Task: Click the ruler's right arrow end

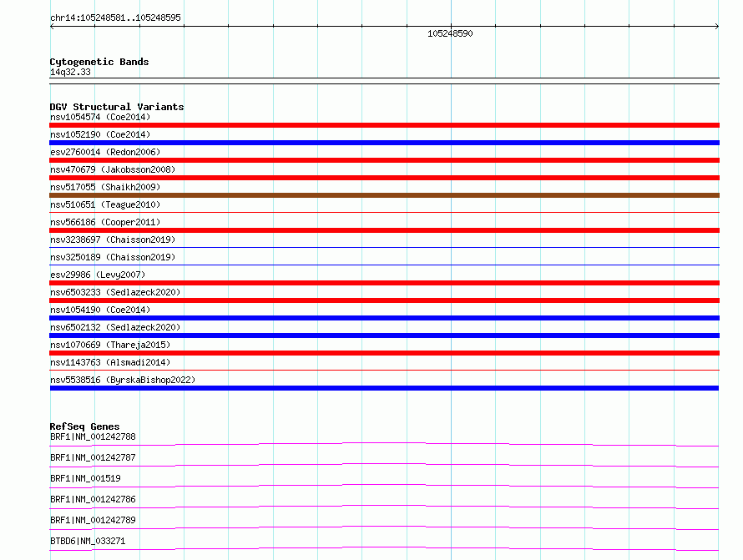Action: pyautogui.click(x=717, y=27)
